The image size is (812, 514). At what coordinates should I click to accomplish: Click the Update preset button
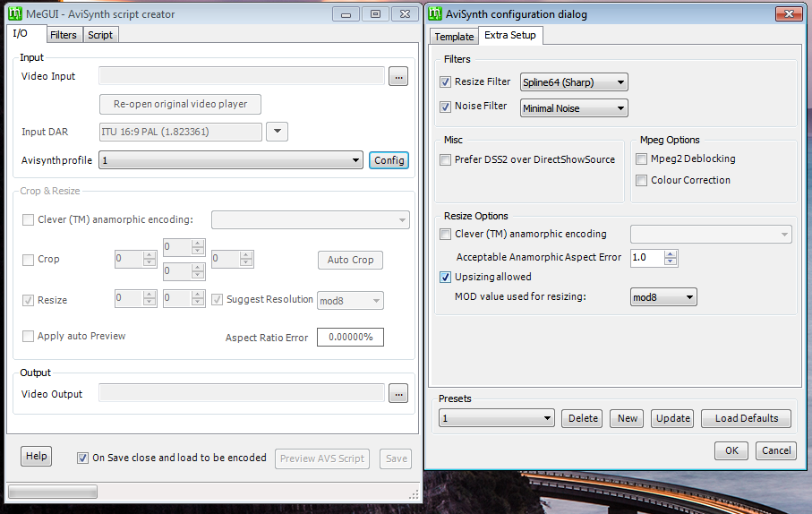click(672, 418)
